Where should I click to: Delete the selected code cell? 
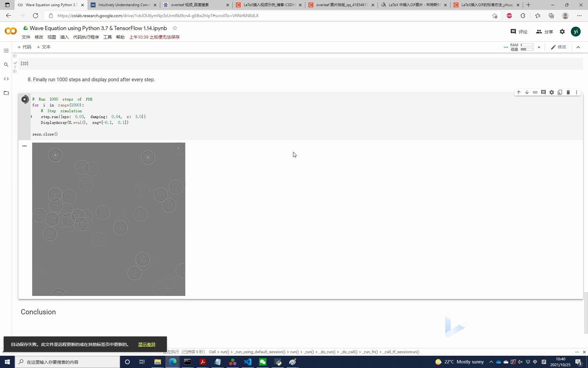coord(568,92)
